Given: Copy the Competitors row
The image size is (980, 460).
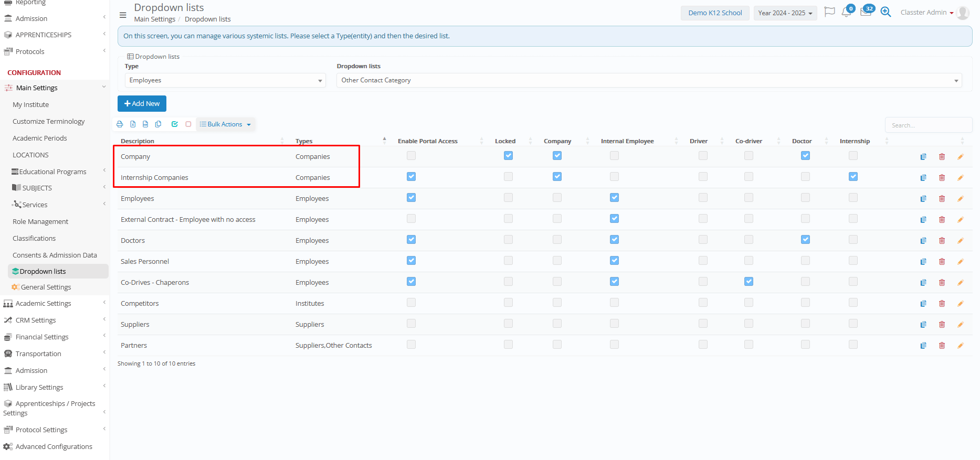Looking at the screenshot, I should (923, 304).
